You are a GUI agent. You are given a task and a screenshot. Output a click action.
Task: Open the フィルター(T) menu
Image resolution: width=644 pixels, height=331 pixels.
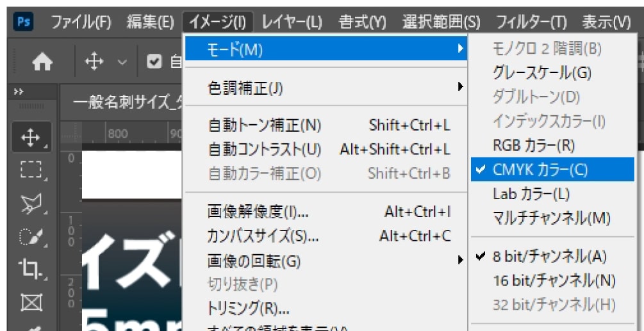click(531, 23)
